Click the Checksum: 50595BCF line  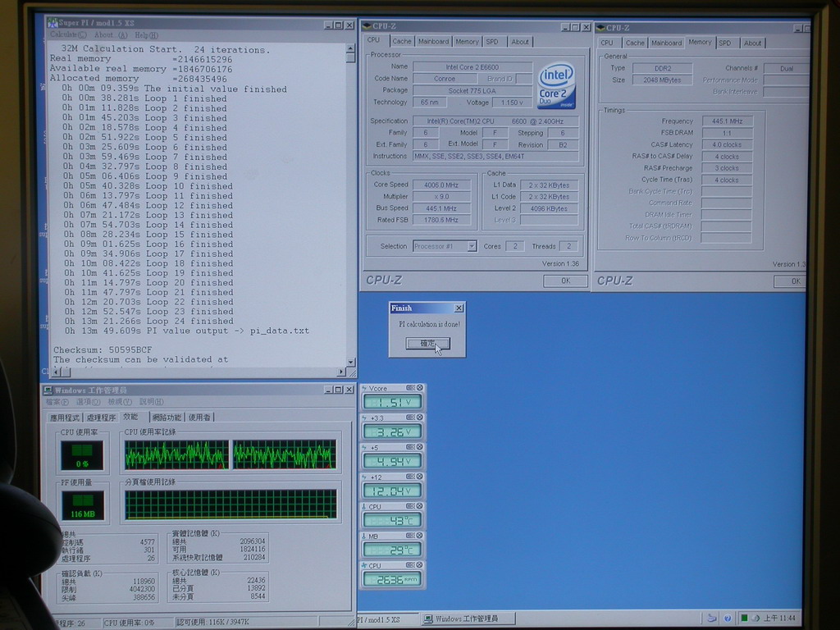pyautogui.click(x=103, y=349)
